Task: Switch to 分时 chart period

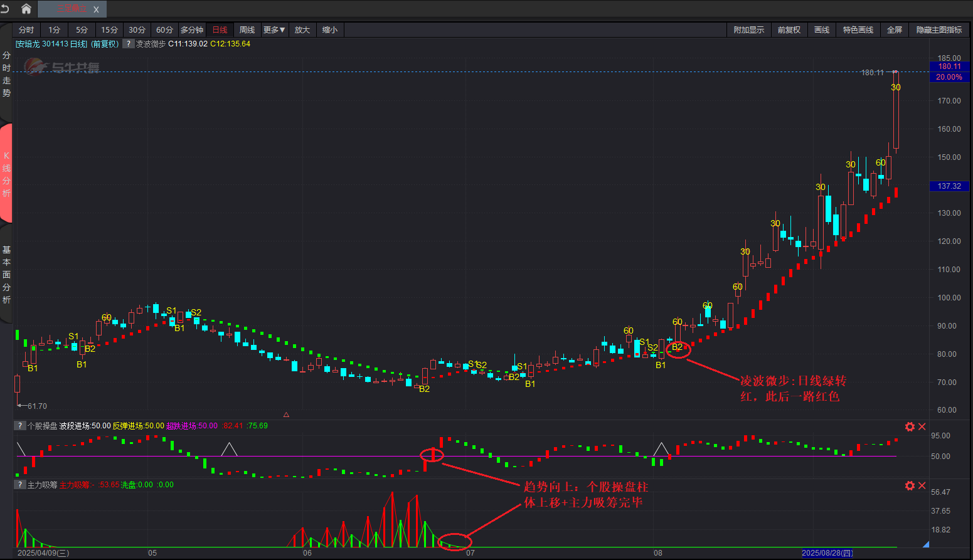Action: click(26, 30)
